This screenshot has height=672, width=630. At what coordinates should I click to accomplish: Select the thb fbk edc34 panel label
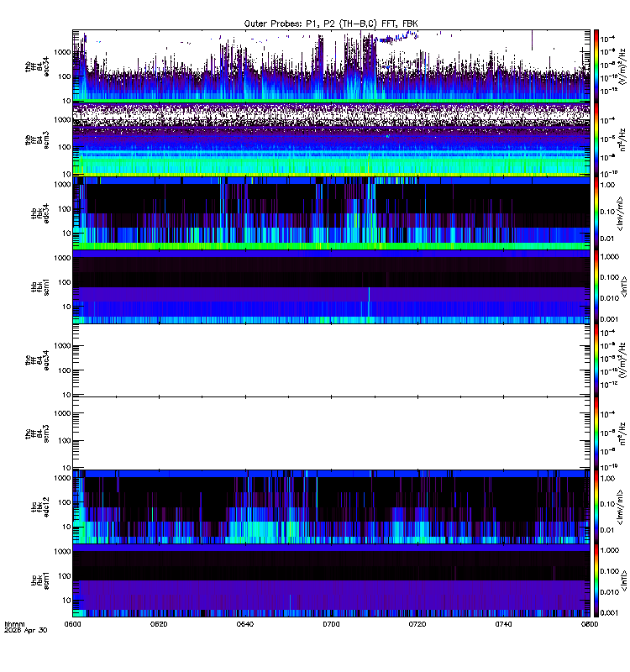39,213
